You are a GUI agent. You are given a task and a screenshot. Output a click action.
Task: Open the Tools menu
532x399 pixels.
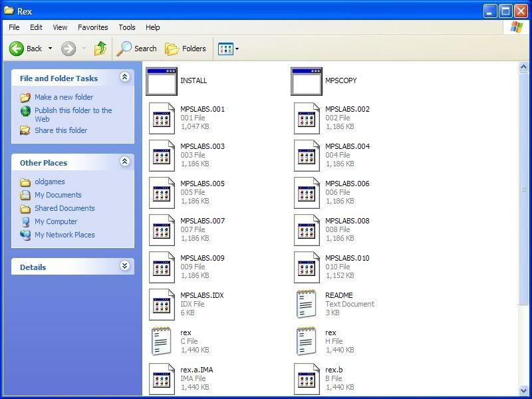pos(126,27)
